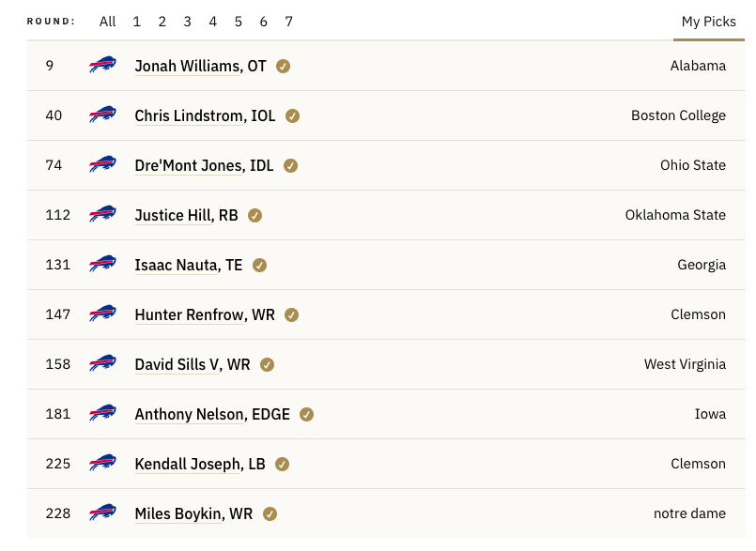Click the Bills logo beside pick 74

click(x=102, y=164)
